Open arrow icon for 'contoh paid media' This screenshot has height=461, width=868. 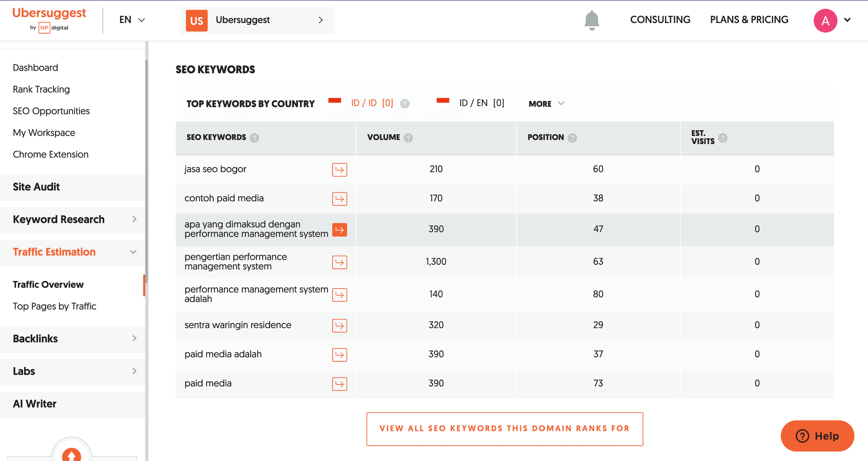coord(340,199)
